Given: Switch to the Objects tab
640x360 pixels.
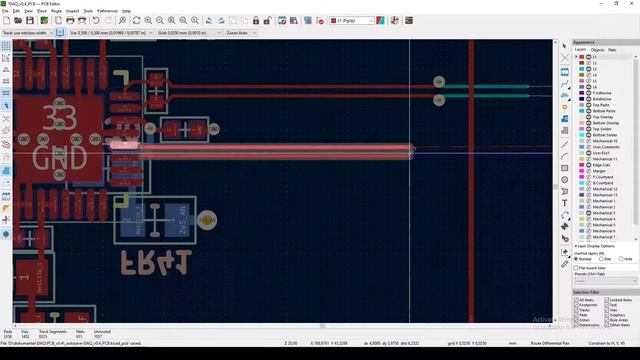Looking at the screenshot, I should (x=598, y=50).
